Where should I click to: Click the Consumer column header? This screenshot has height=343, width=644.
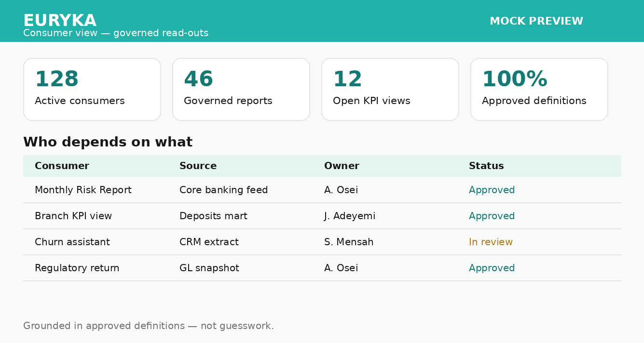click(62, 166)
